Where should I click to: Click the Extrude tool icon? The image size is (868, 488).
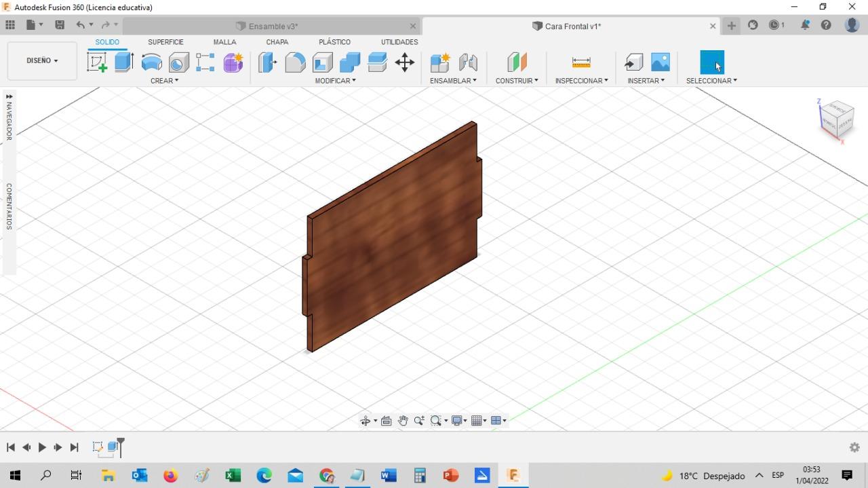point(123,62)
